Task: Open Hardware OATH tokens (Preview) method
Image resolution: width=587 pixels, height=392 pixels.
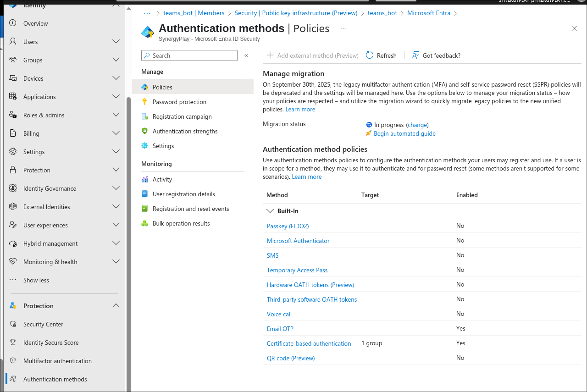Action: (x=310, y=285)
